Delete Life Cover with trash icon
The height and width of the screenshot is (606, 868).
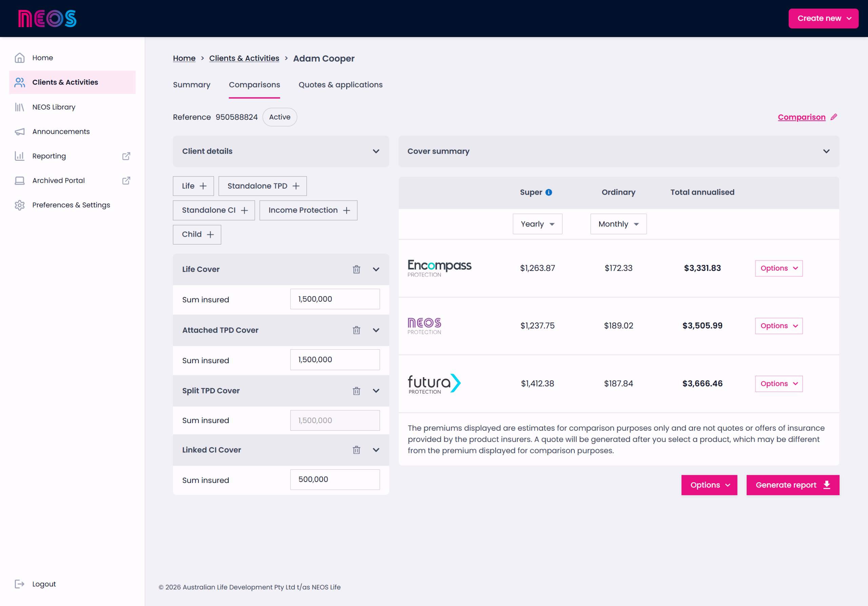pyautogui.click(x=356, y=270)
